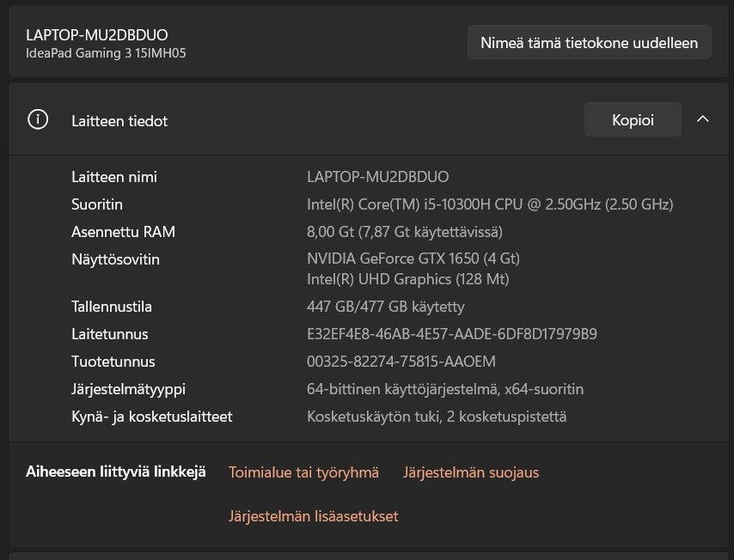
Task: Click Nimeä tämä tietokone uudelleen button
Action: point(589,42)
